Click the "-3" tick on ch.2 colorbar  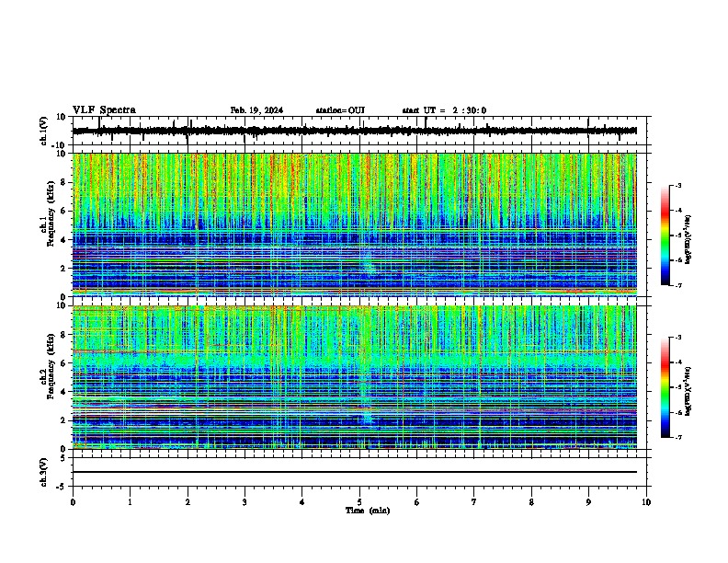(677, 338)
